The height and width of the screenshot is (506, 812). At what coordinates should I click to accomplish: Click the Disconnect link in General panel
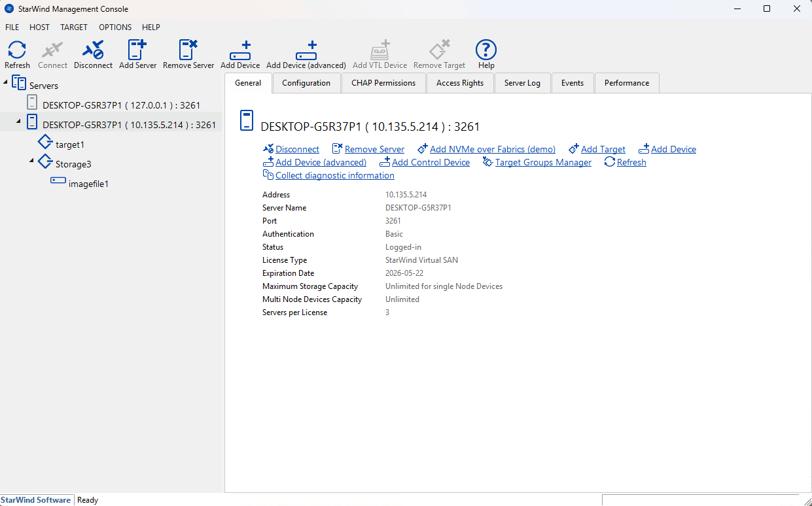tap(297, 149)
